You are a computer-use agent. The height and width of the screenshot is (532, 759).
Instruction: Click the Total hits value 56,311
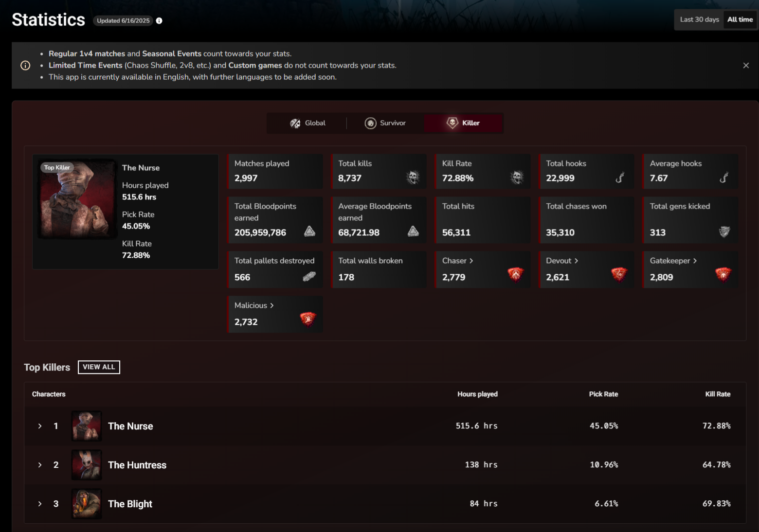(x=456, y=232)
